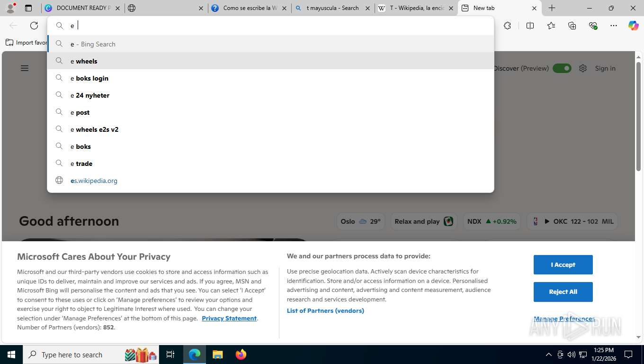Screen dimensions: 644x364
Task: Click the address bar input
Action: [270, 26]
